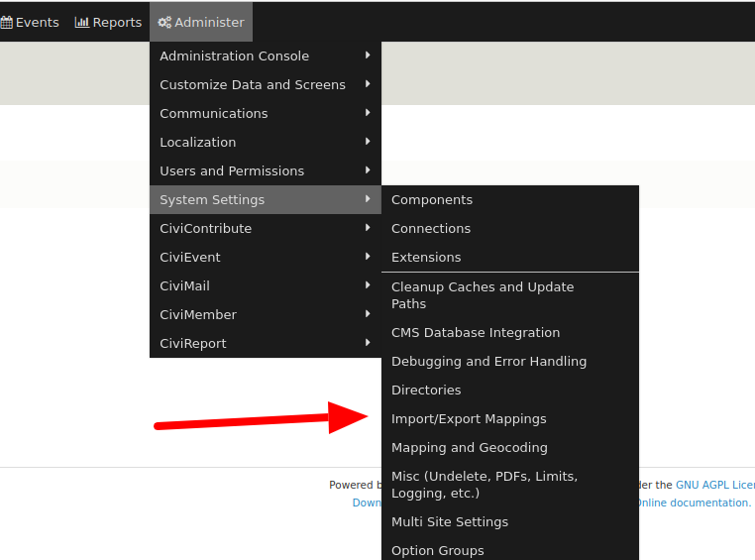Image resolution: width=755 pixels, height=560 pixels.
Task: Select Customize Data and Screens entry
Action: point(266,85)
